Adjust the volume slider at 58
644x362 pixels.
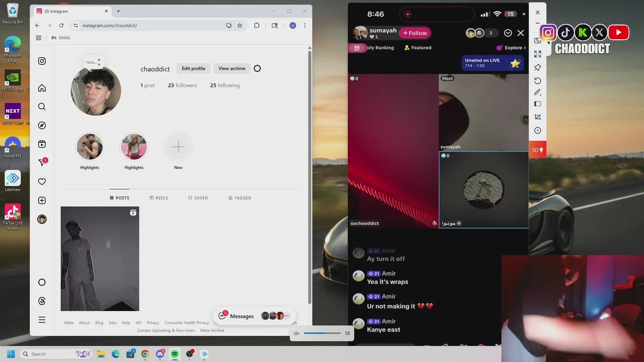[x=322, y=333]
